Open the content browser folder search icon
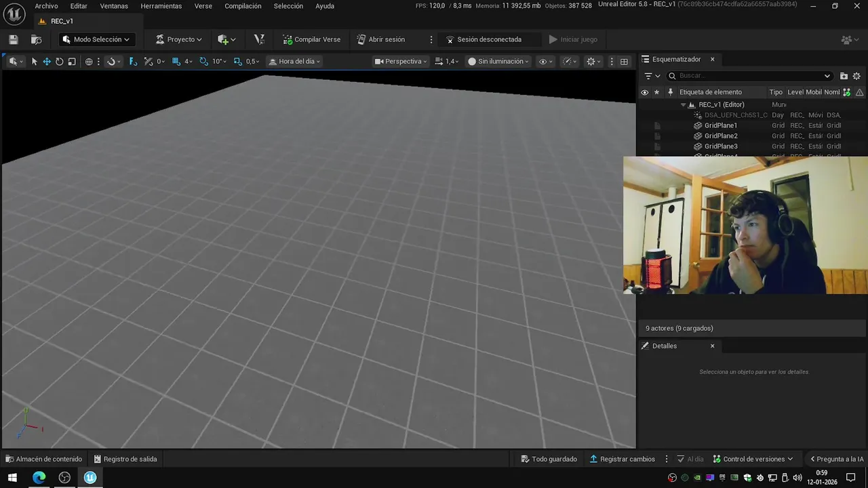Image resolution: width=868 pixels, height=488 pixels. tap(36, 39)
